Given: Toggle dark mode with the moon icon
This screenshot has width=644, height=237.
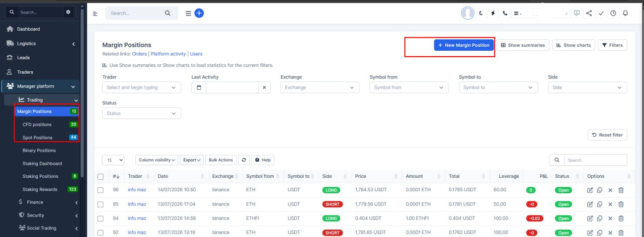Looking at the screenshot, I should click(x=481, y=14).
